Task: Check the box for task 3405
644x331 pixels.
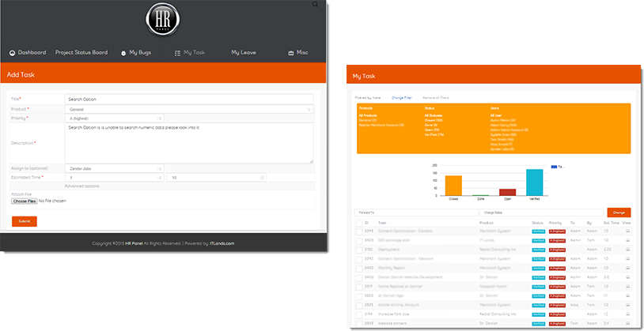Action: click(x=359, y=241)
